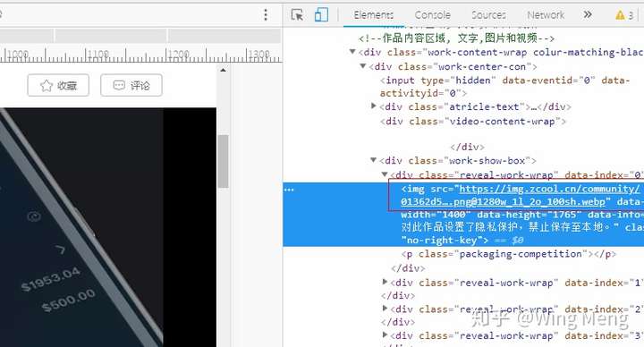
Task: Collapse the work-center-con div node
Action: (x=362, y=65)
